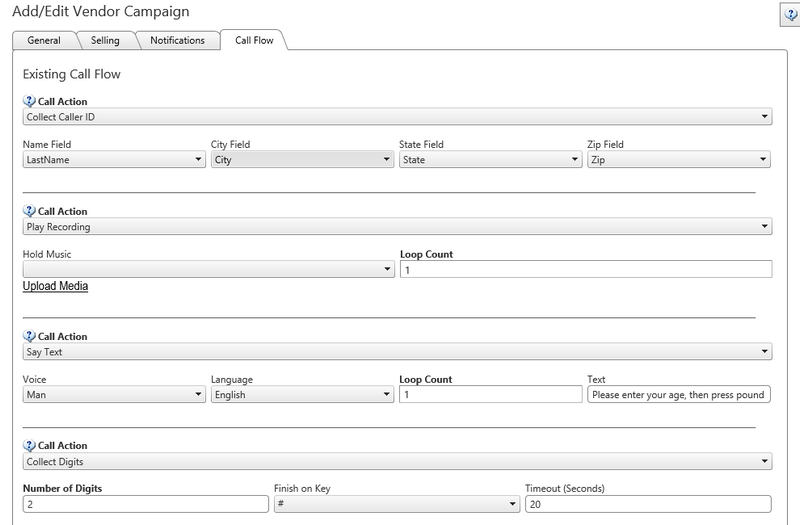The image size is (800, 525).
Task: Switch to the General tab
Action: click(x=44, y=40)
